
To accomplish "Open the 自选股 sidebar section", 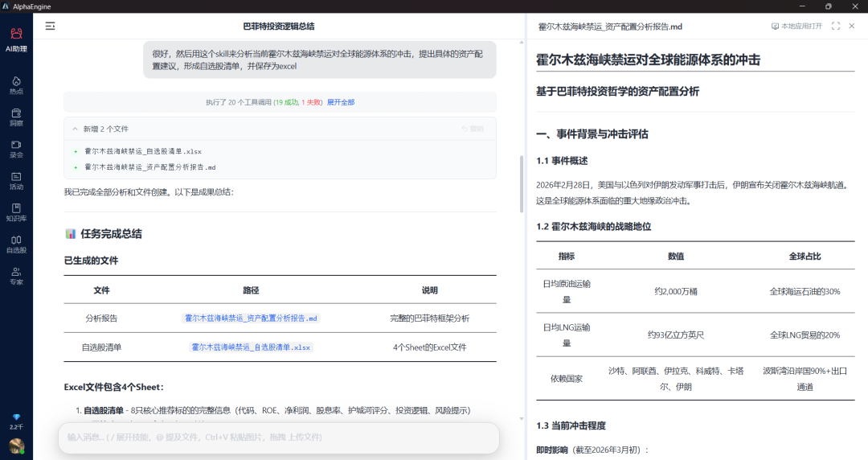I will click(16, 244).
